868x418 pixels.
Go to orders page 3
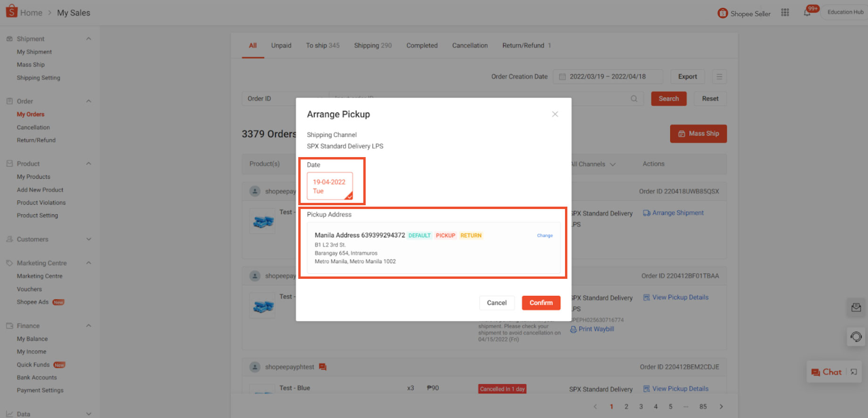pyautogui.click(x=641, y=406)
